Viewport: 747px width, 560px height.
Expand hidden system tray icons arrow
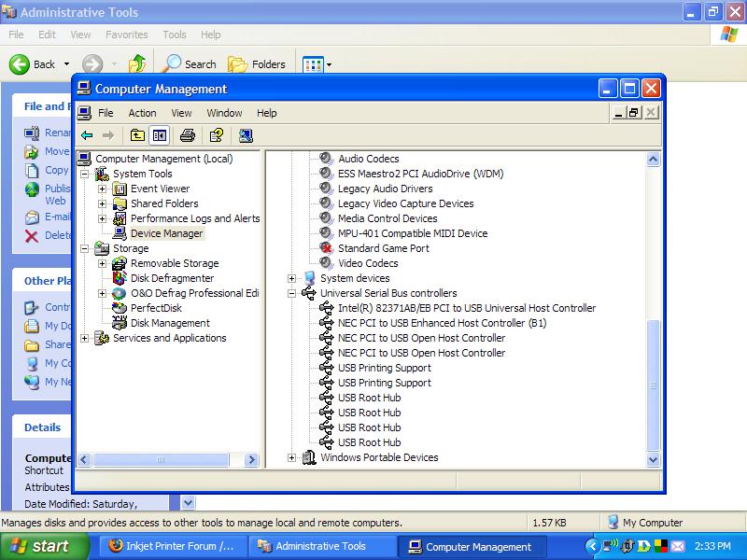(593, 546)
